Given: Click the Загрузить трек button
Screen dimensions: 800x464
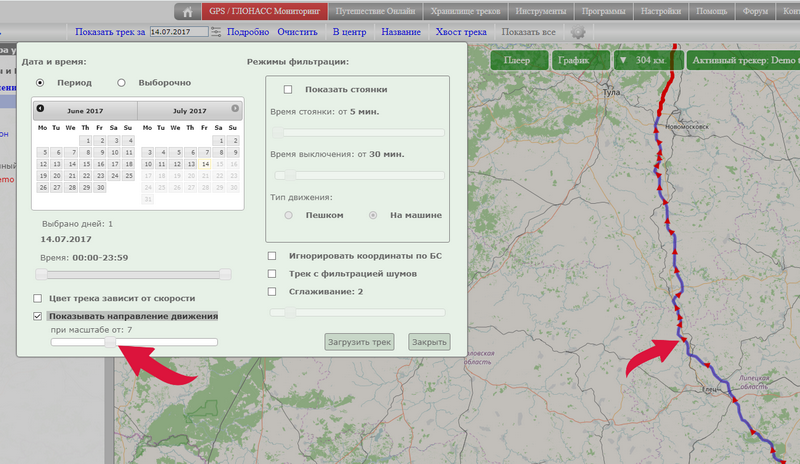Looking at the screenshot, I should pyautogui.click(x=360, y=342).
